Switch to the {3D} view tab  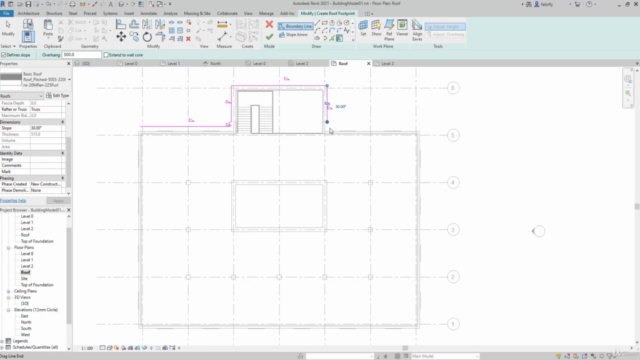tap(82, 64)
